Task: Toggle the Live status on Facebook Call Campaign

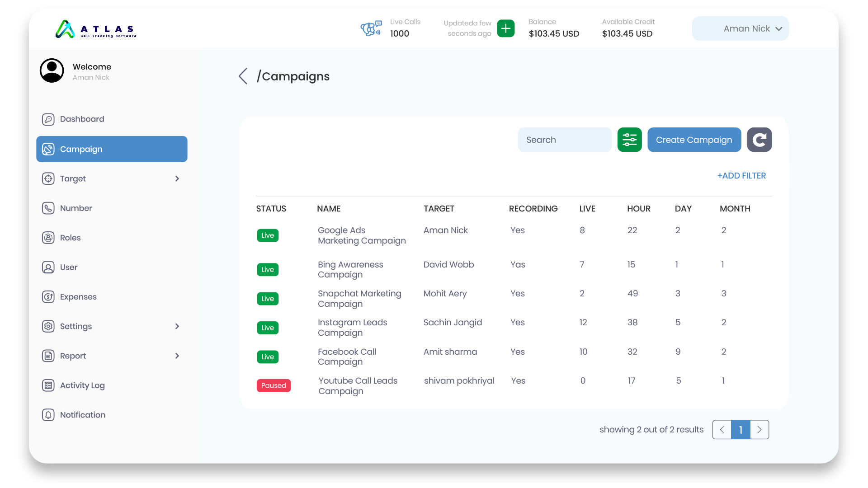Action: click(x=267, y=357)
